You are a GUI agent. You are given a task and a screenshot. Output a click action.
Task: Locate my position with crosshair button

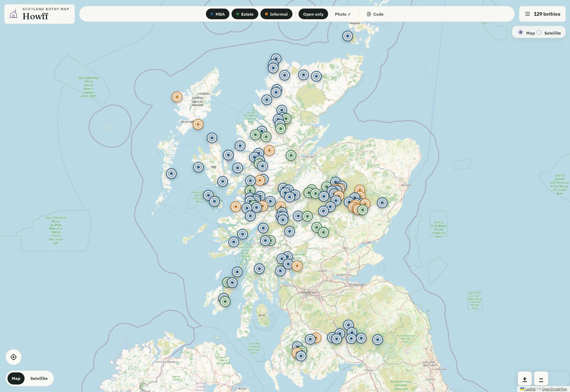pyautogui.click(x=14, y=357)
